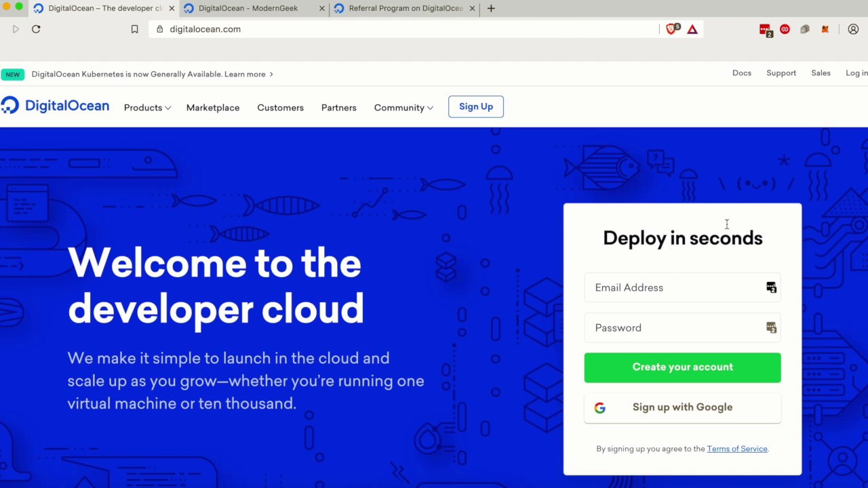This screenshot has width=868, height=488.
Task: Open the Brave Rewards triangle icon
Action: pyautogui.click(x=692, y=29)
